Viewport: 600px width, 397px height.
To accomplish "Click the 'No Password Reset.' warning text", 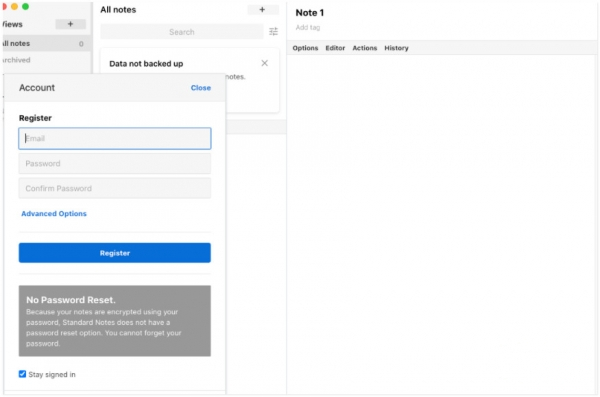I will pos(71,300).
